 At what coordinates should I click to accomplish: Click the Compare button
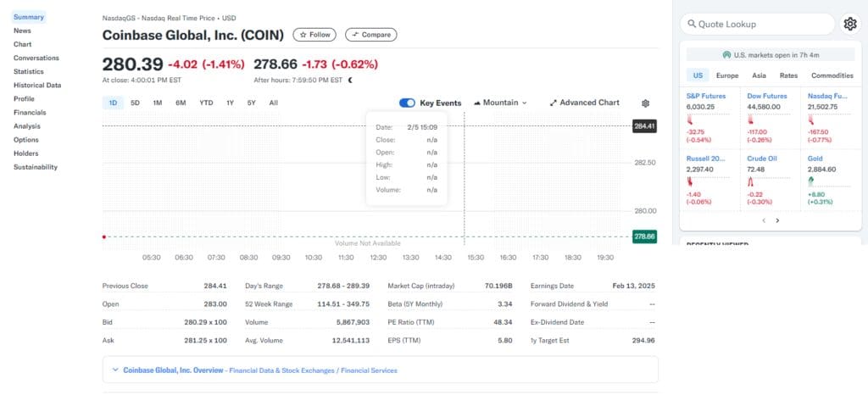pyautogui.click(x=371, y=35)
